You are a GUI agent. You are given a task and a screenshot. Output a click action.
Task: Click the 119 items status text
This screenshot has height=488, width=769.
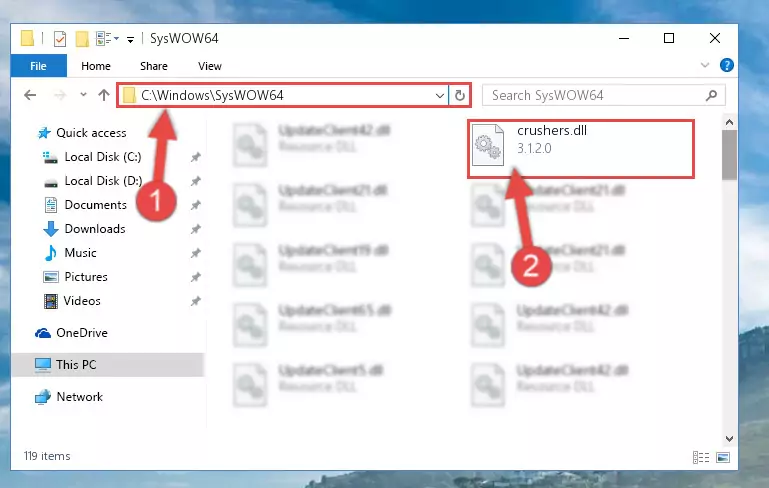[x=47, y=456]
